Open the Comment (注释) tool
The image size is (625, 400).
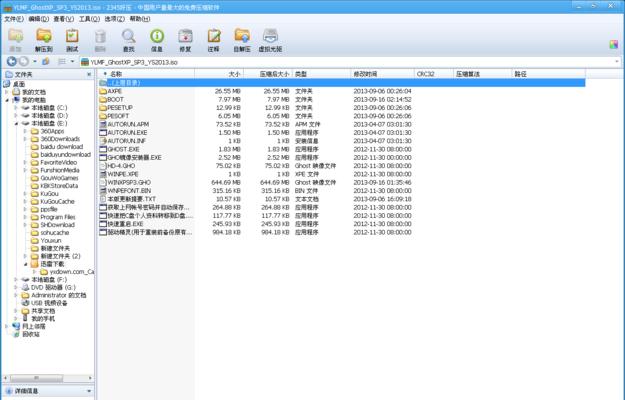(x=214, y=40)
